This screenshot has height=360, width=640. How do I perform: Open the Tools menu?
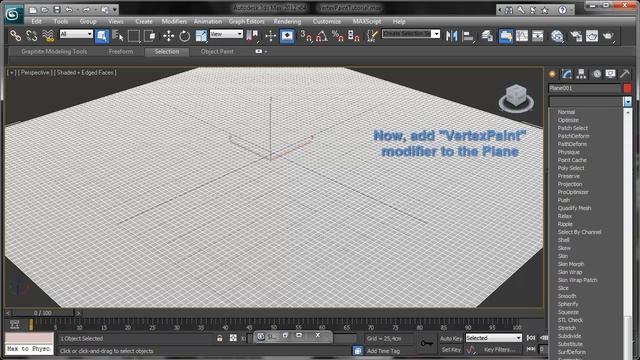[61, 21]
